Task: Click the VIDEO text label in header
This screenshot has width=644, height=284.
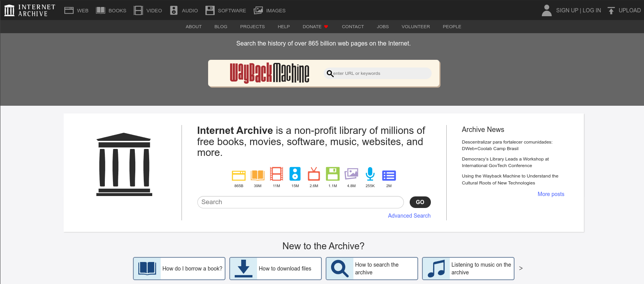Action: click(x=154, y=11)
